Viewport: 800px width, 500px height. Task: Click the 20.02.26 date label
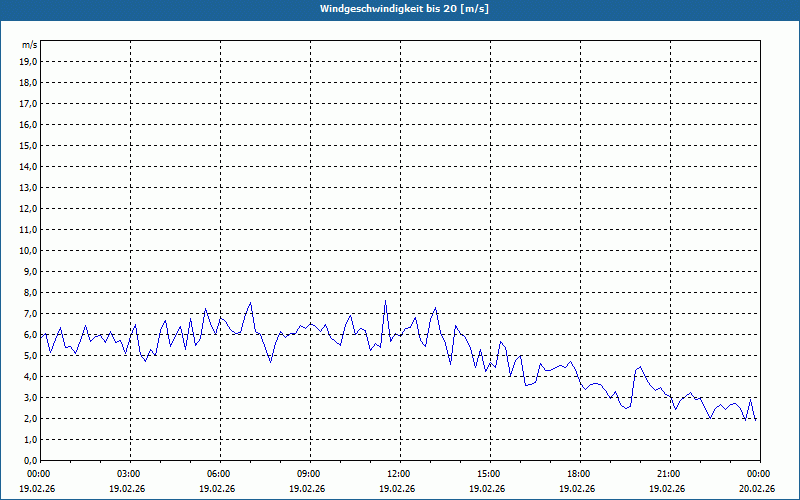point(757,489)
